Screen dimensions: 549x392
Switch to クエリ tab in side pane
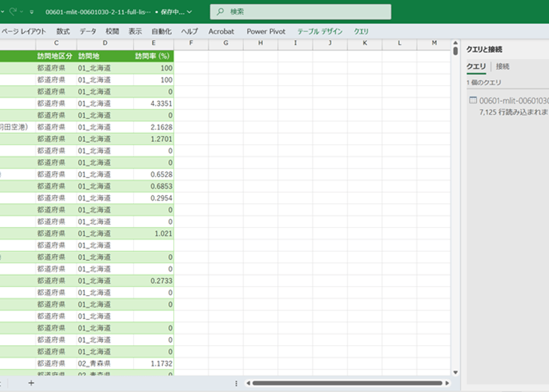tap(476, 67)
